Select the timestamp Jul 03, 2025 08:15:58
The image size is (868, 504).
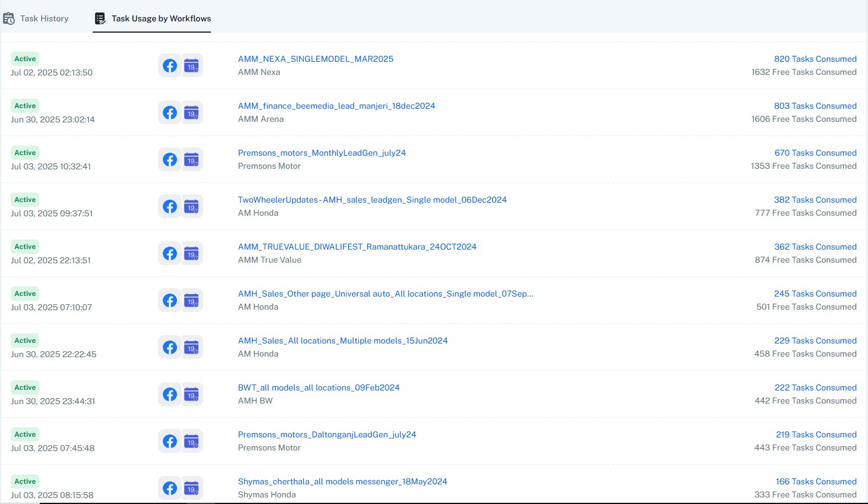[x=52, y=495]
